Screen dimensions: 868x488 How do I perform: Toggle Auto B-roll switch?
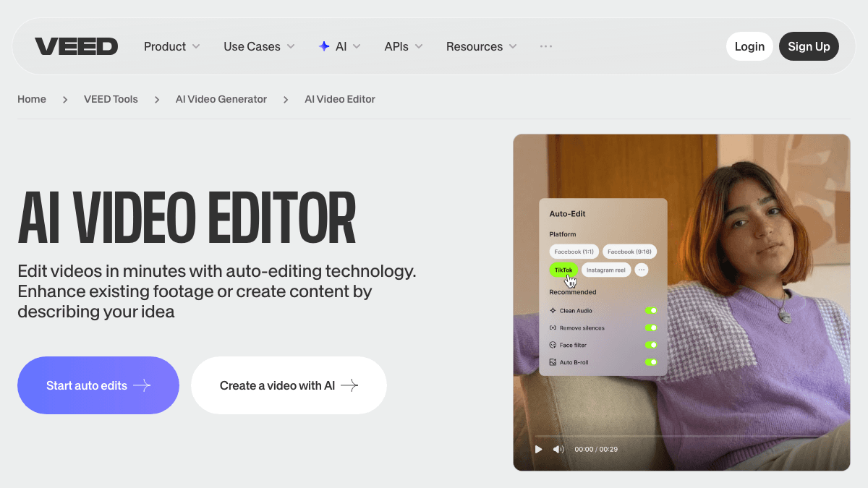[x=651, y=362]
